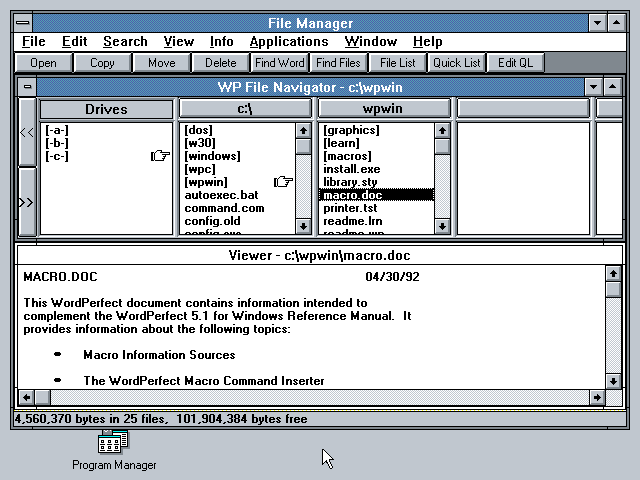Select macro.doc in wpwin list
The image size is (640, 480).
[376, 195]
